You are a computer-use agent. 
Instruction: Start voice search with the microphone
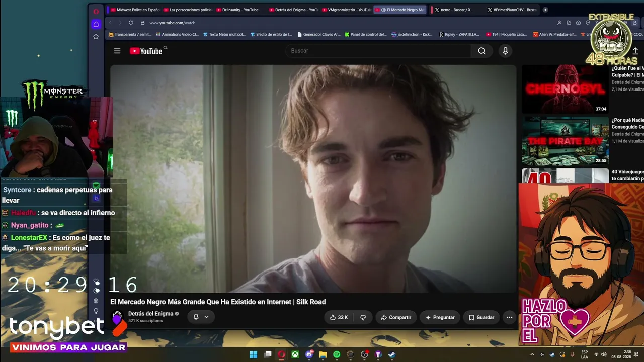(505, 51)
